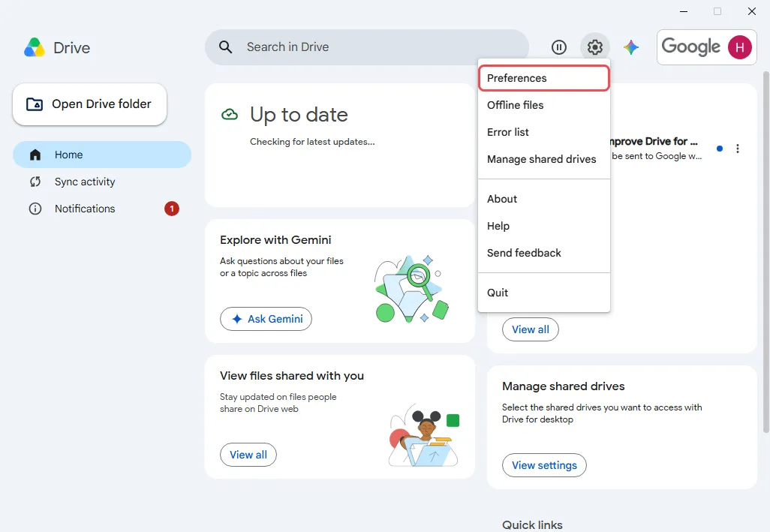Image resolution: width=770 pixels, height=532 pixels.
Task: View all files shared with you
Action: pyautogui.click(x=248, y=455)
